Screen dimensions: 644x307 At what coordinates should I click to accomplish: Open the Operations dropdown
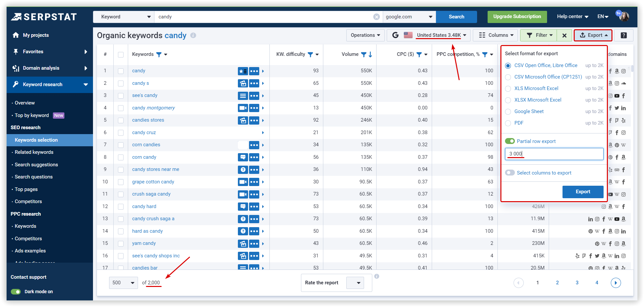pyautogui.click(x=365, y=35)
